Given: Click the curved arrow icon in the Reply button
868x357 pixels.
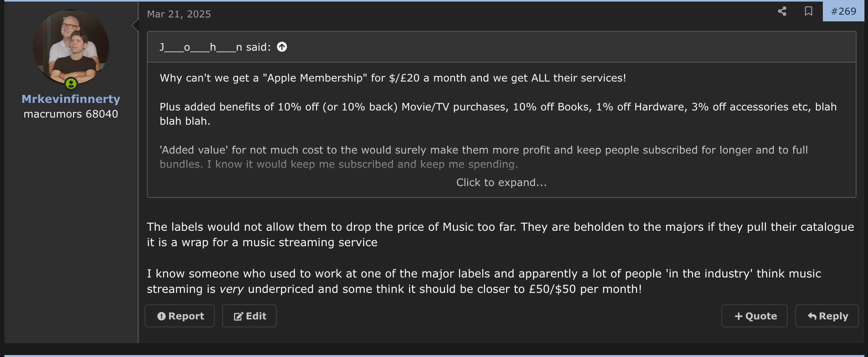Looking at the screenshot, I should (812, 316).
